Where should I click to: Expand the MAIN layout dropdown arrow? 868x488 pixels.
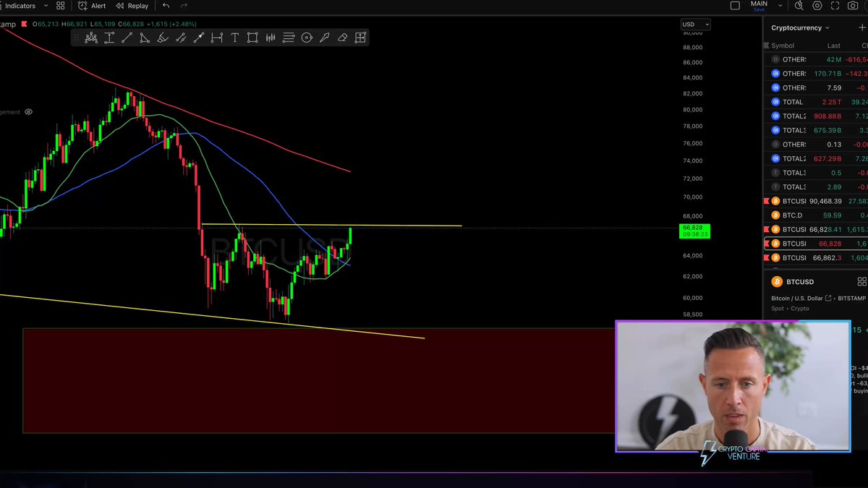point(780,5)
